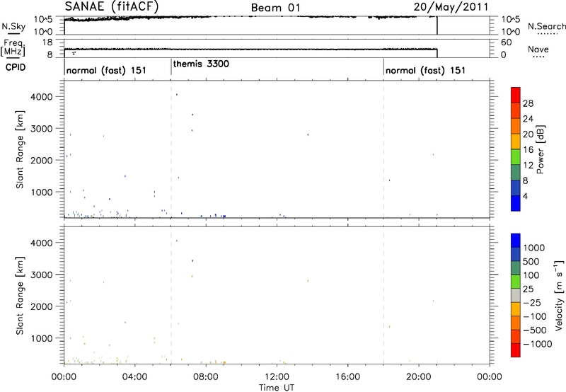Viewport: 566px width, 392px height.
Task: Click '2000' range tick in velocity panel
Action: tap(41, 306)
